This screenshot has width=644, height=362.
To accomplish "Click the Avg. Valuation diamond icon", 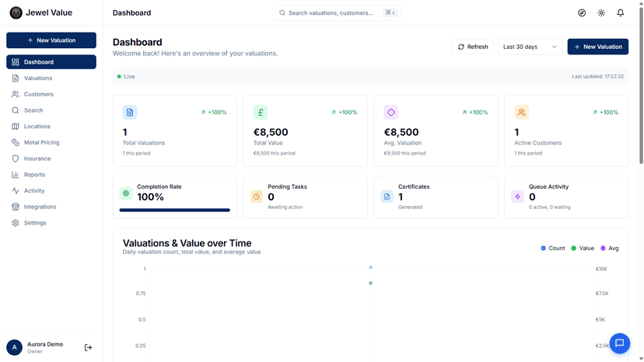I will coord(391,112).
